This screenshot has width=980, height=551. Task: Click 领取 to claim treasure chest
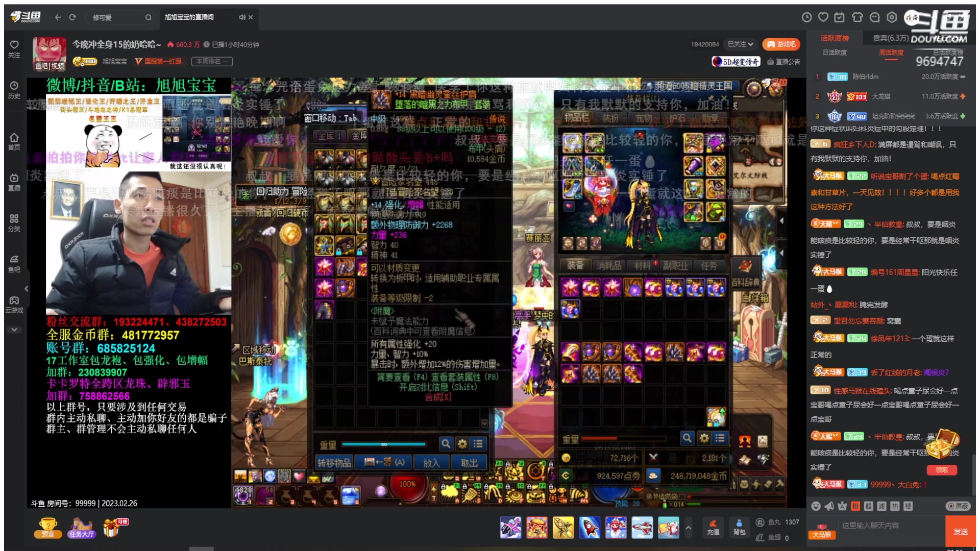(942, 470)
